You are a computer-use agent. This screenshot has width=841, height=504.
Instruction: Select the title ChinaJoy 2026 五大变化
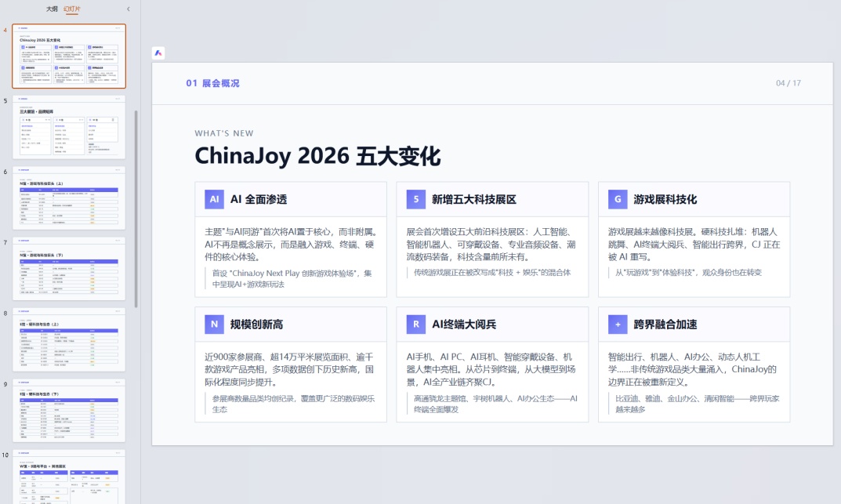tap(317, 156)
